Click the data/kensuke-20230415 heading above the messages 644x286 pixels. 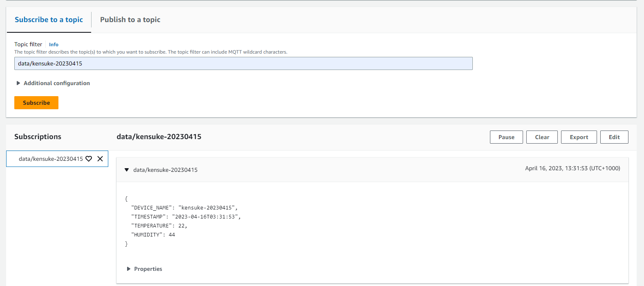159,137
